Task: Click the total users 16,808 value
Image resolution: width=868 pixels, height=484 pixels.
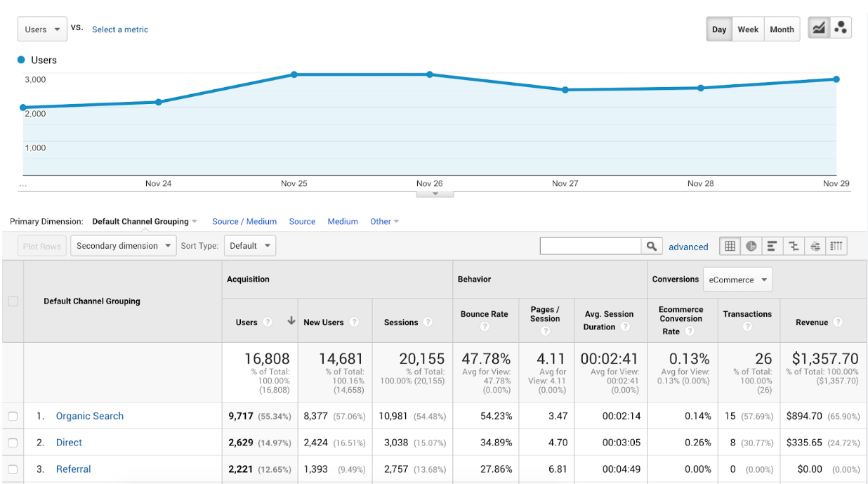Action: (x=267, y=359)
